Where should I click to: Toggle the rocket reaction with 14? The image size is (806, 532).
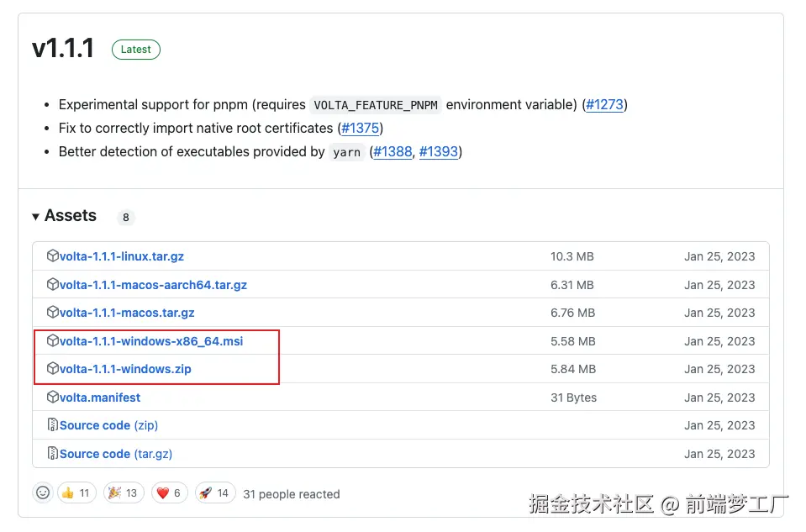215,493
